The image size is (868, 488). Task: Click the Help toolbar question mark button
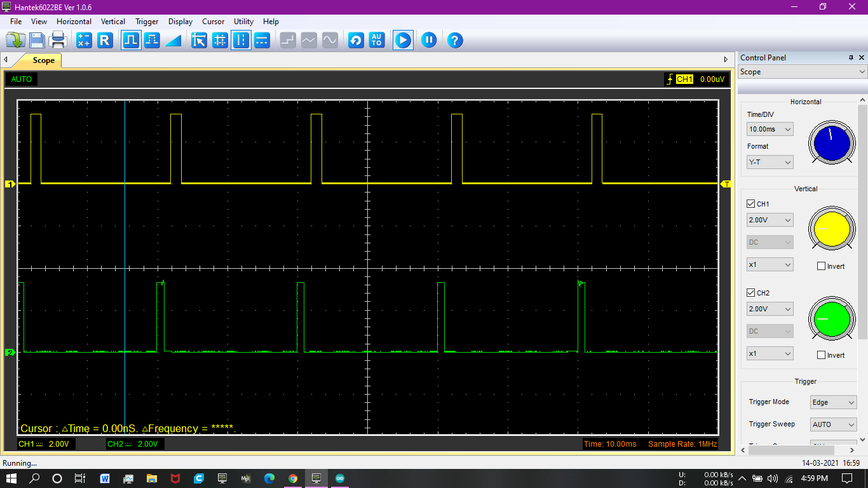click(x=456, y=40)
